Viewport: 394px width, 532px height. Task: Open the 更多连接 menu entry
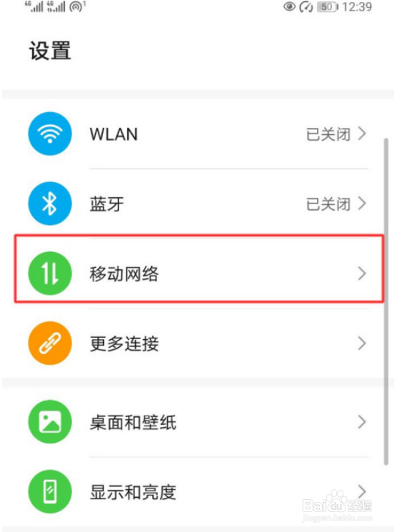(x=198, y=343)
